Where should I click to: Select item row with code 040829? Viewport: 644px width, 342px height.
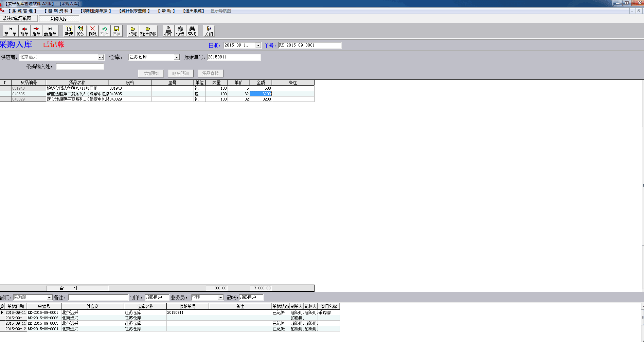pos(157,99)
